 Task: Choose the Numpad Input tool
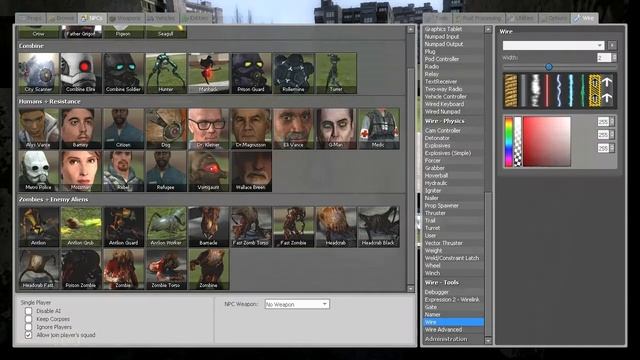(453, 37)
